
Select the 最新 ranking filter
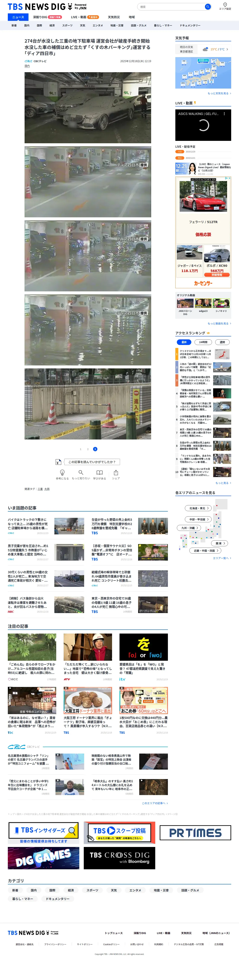pos(184,342)
